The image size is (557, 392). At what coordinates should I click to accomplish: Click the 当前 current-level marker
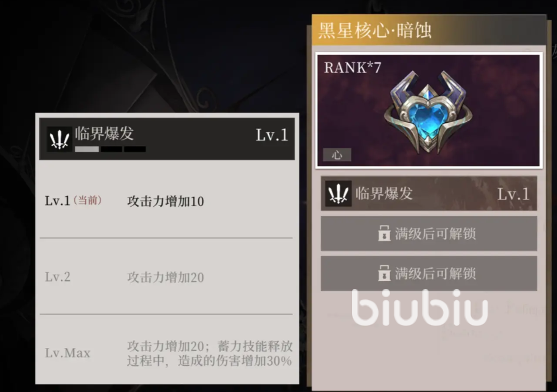coord(87,200)
